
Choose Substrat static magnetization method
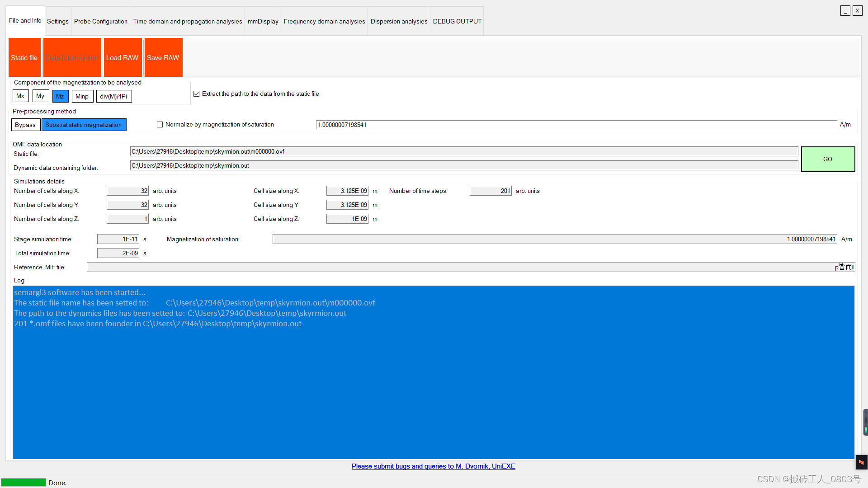tap(84, 125)
